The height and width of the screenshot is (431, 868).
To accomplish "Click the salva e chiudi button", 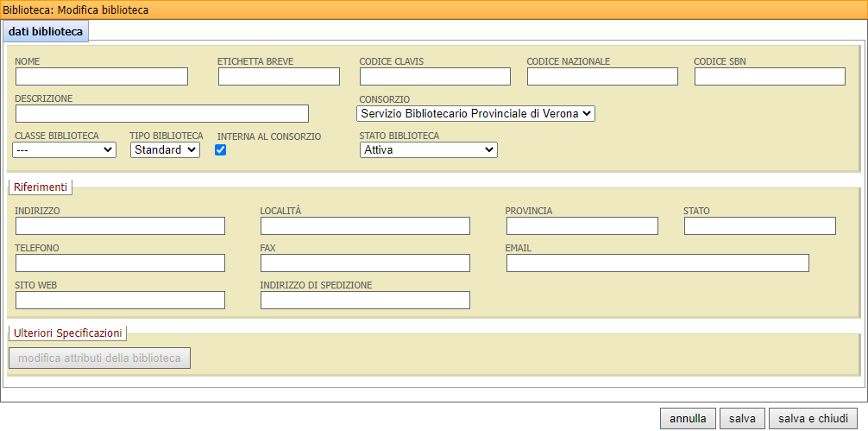I will pyautogui.click(x=813, y=419).
